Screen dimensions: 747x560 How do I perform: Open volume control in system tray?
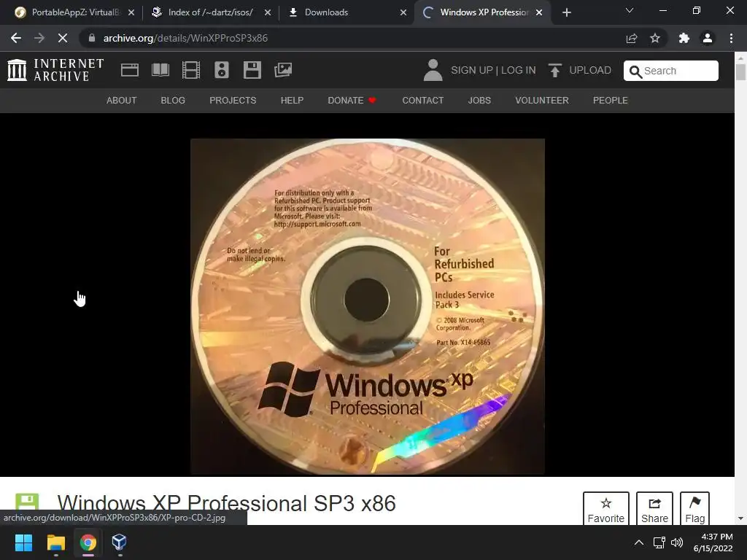click(676, 542)
